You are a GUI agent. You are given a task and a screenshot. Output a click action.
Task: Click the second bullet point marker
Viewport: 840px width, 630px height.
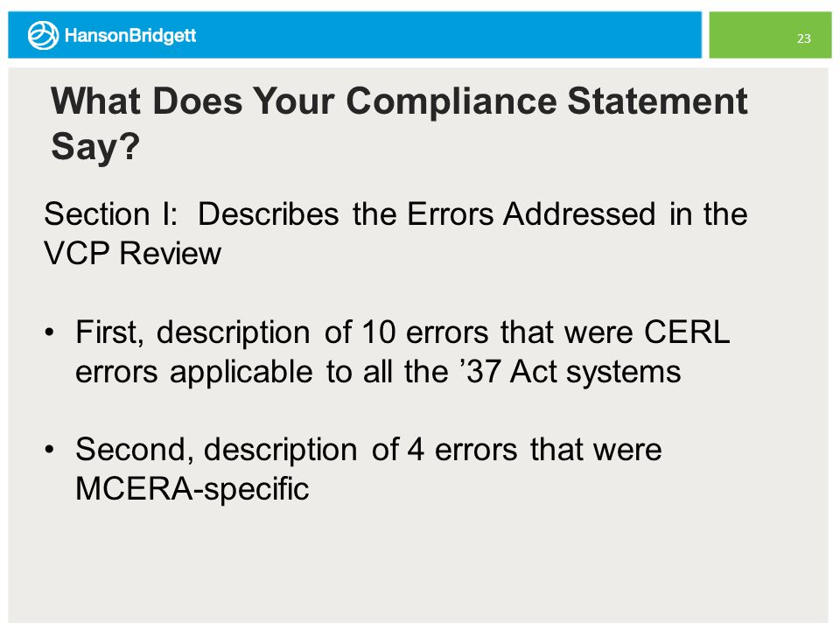[x=49, y=449]
